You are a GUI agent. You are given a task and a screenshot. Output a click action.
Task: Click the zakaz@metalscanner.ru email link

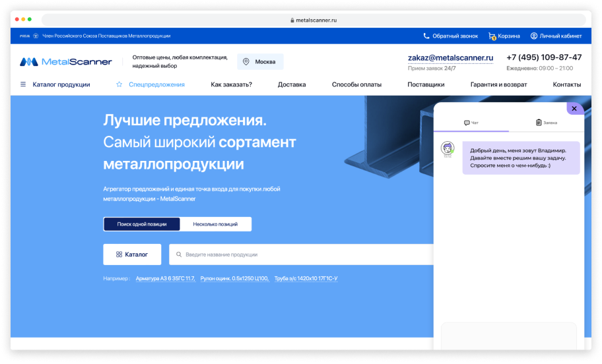[450, 58]
